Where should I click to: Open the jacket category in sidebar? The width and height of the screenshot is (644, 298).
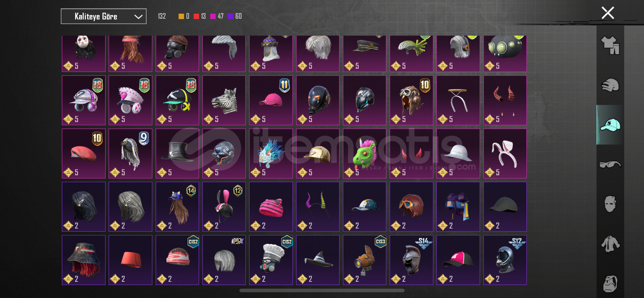pos(610,244)
